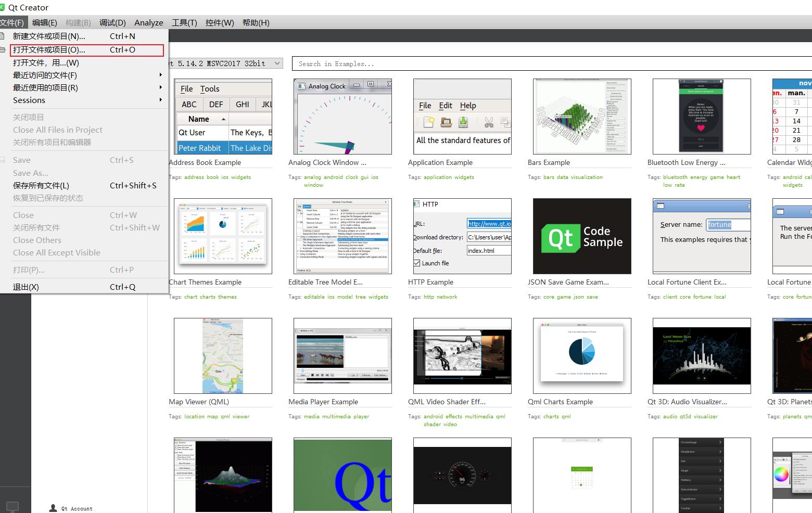This screenshot has width=812, height=513.
Task: Click the 'multimedia' tag under Media Player Example
Action: (336, 417)
